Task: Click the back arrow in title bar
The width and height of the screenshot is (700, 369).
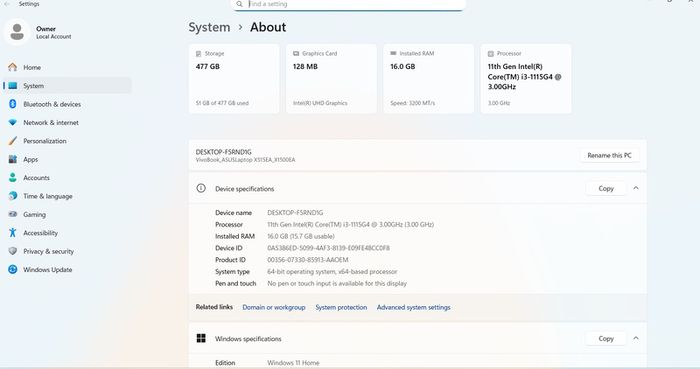Action: tap(7, 4)
